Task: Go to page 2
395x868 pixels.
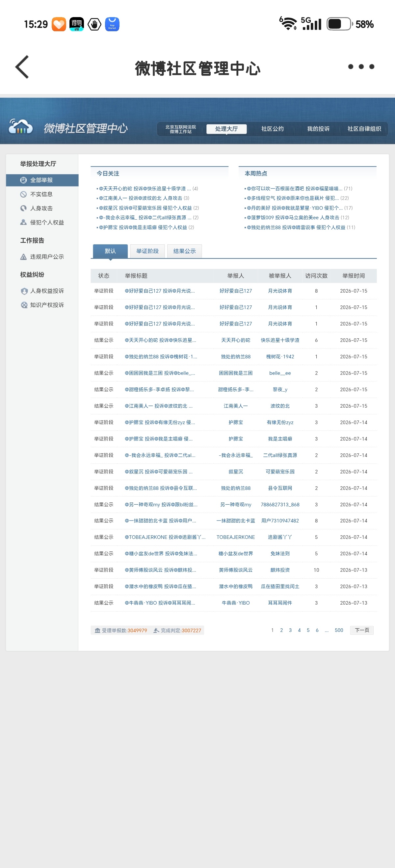Action: [281, 630]
